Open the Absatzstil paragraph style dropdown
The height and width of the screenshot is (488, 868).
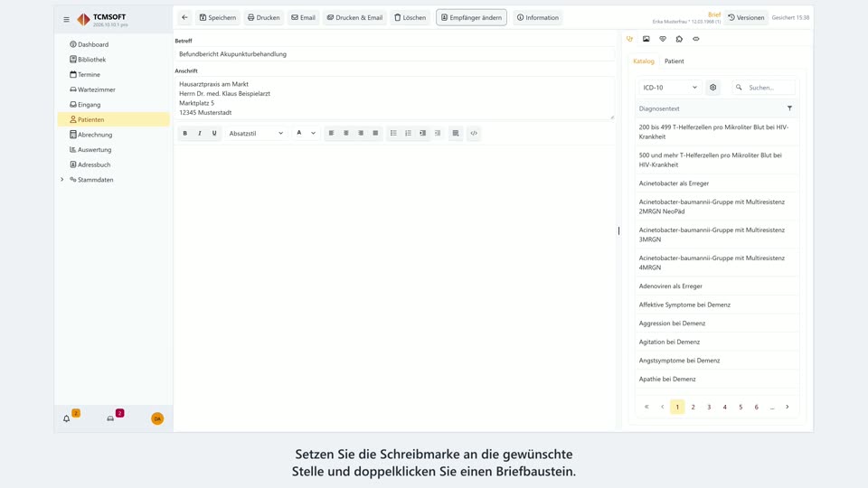[256, 134]
